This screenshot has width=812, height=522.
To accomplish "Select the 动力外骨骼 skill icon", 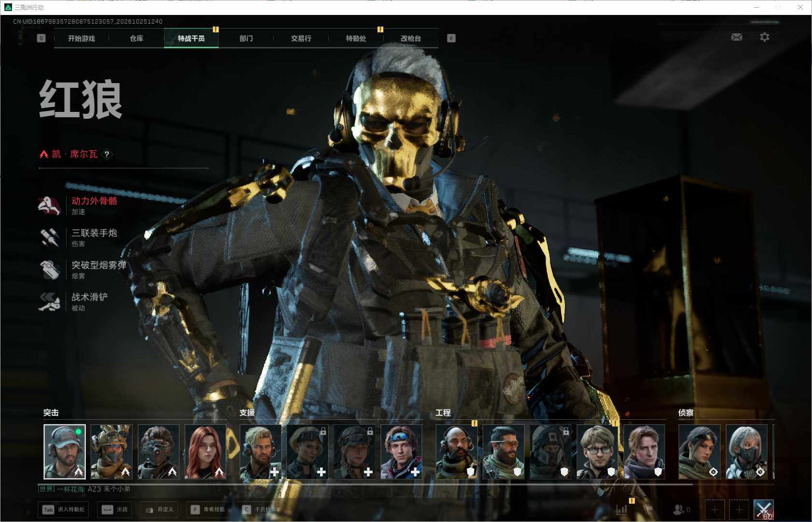I will coord(49,206).
